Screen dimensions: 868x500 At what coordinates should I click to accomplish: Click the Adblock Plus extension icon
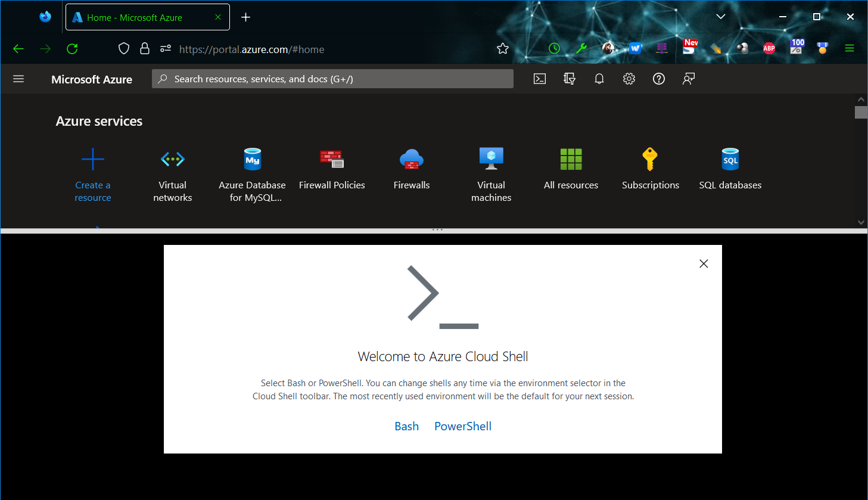click(x=769, y=49)
